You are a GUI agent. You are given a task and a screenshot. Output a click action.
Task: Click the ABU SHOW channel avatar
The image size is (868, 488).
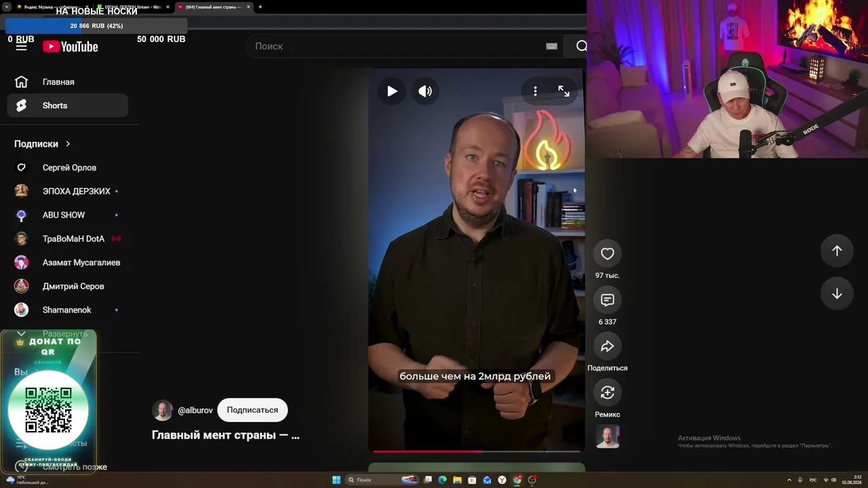[22, 215]
